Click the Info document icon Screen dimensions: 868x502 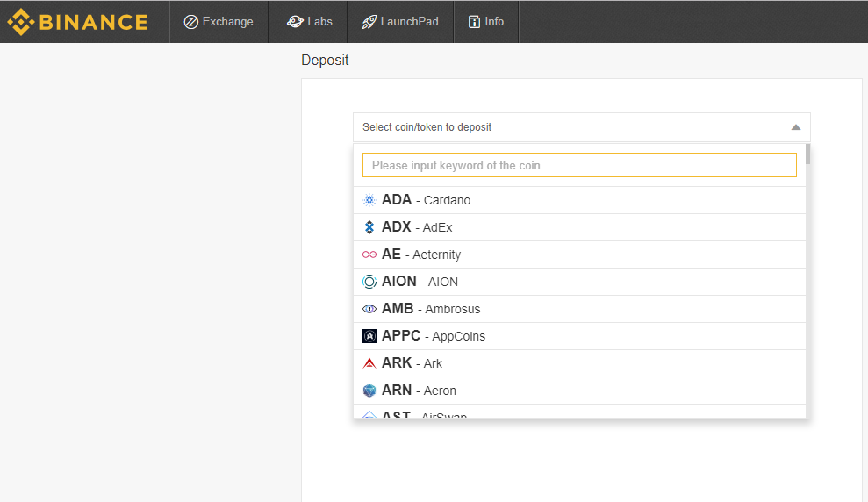(x=474, y=22)
